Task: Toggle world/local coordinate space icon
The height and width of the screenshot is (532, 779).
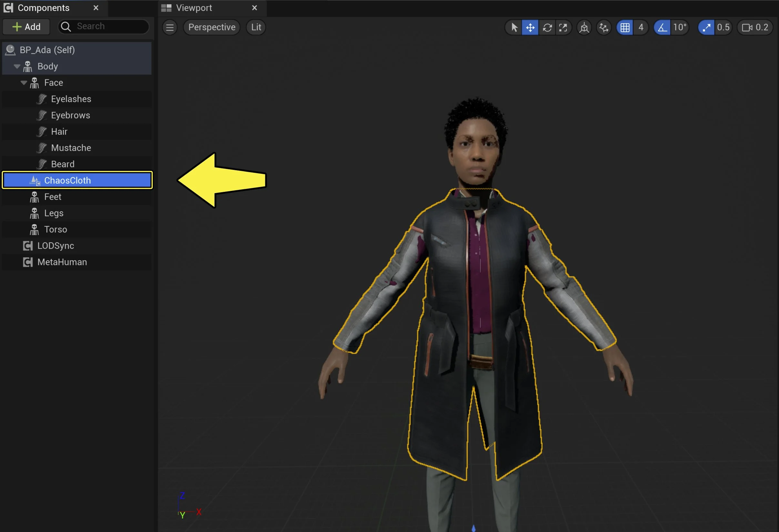Action: point(584,27)
